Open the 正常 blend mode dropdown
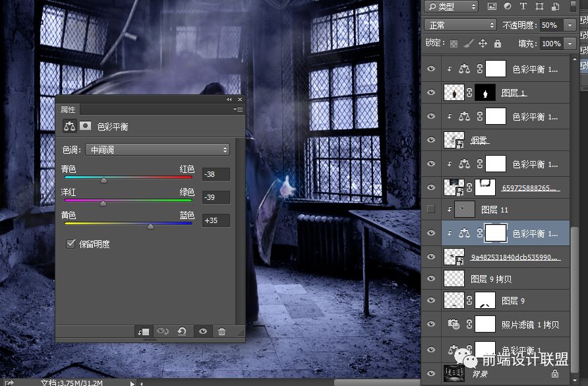Image resolution: width=588 pixels, height=386 pixels. click(461, 25)
